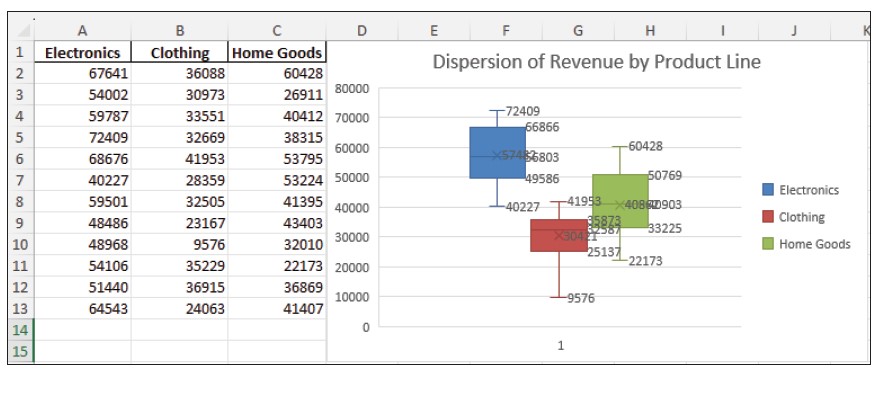
Task: Click the Home Goods header cell C1
Action: pyautogui.click(x=277, y=53)
